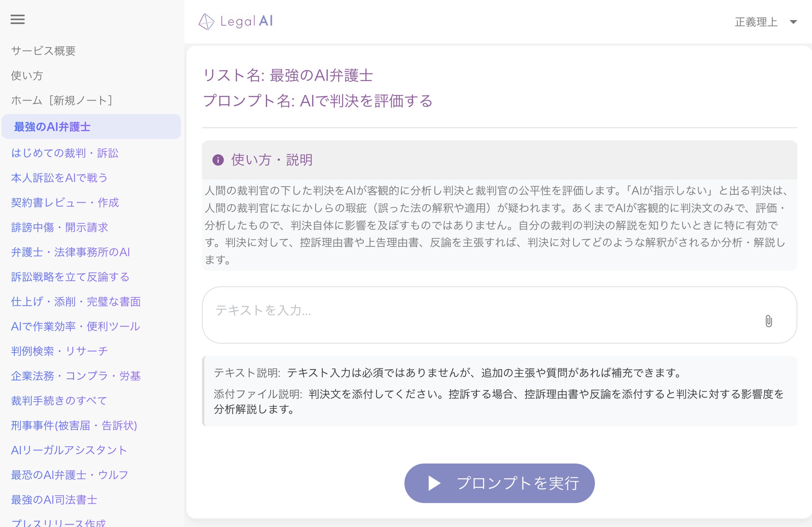Expand the 正義理上 user dropdown arrow
812x527 pixels.
coord(793,22)
